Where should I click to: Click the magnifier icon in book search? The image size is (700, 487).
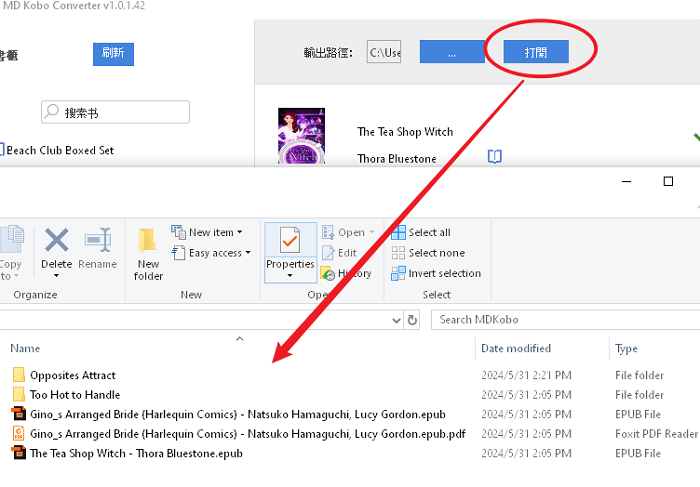pyautogui.click(x=52, y=111)
